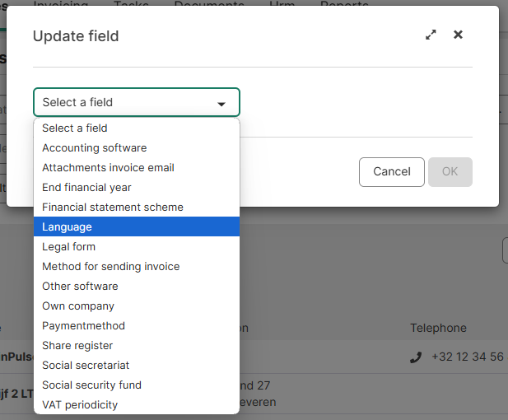Select 'Paymentmethod' option
The height and width of the screenshot is (420, 508).
click(137, 325)
